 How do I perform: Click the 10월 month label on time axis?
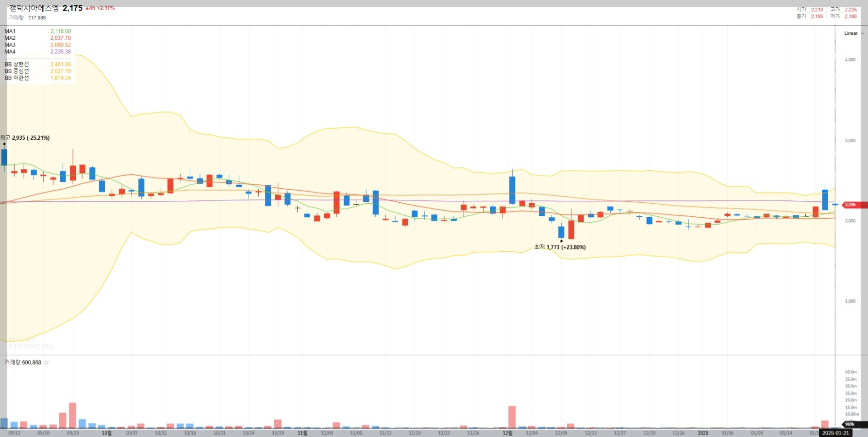106,433
